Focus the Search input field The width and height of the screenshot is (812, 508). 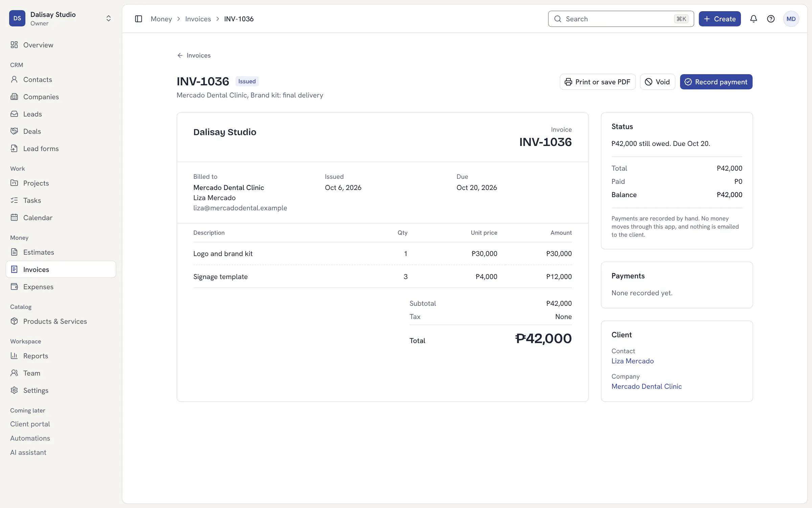pos(621,19)
